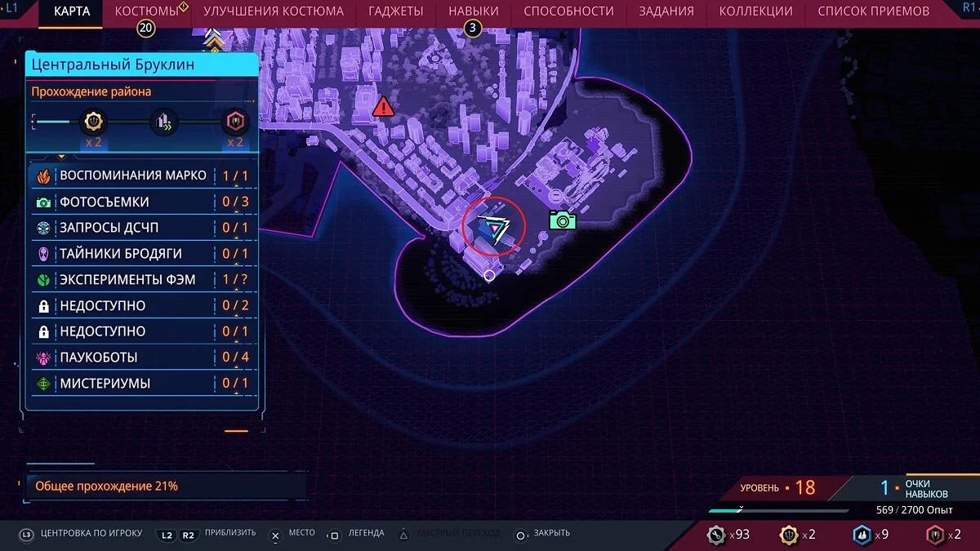Click the ЗАПРОСЫ ДСЧП app icon
Image resolution: width=980 pixels, height=551 pixels.
click(43, 228)
